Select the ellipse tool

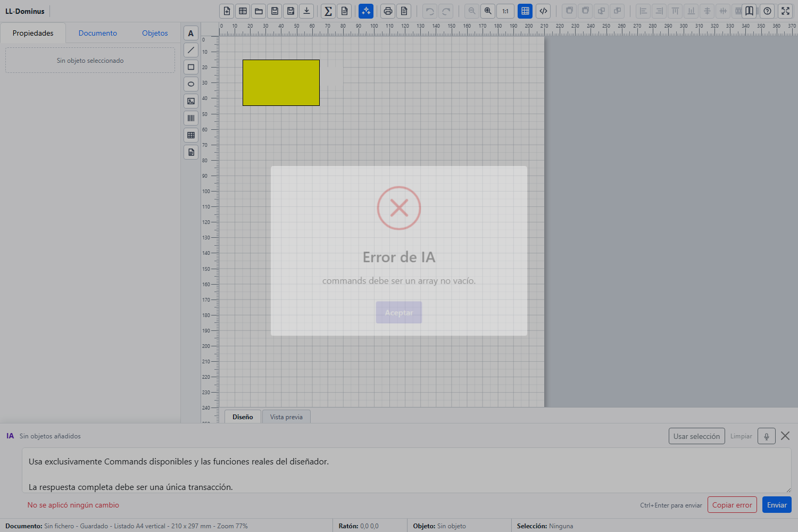(191, 84)
